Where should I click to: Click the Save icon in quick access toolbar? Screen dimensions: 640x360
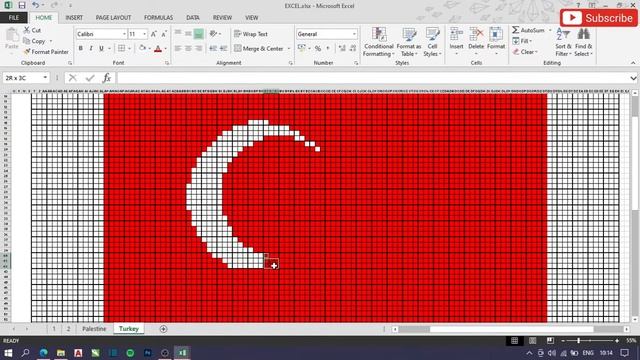22,5
